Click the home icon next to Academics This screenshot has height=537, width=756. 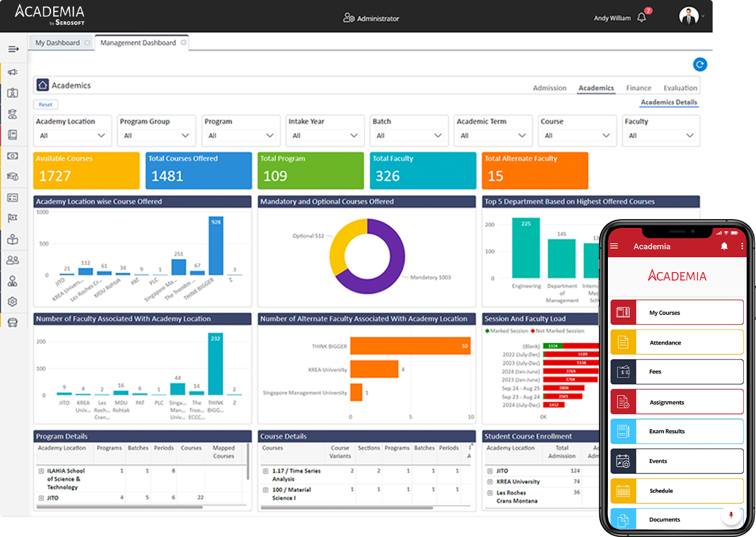pos(42,86)
